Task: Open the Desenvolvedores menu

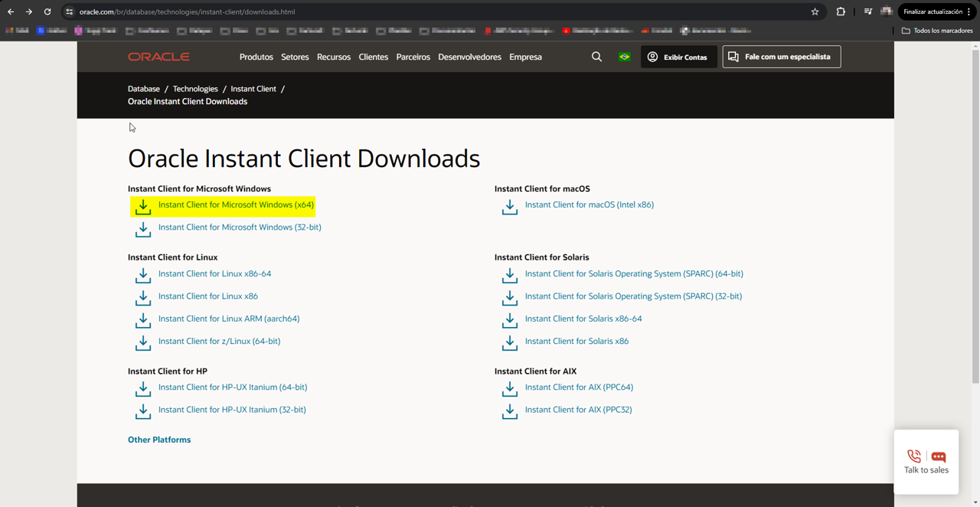Action: tap(469, 57)
